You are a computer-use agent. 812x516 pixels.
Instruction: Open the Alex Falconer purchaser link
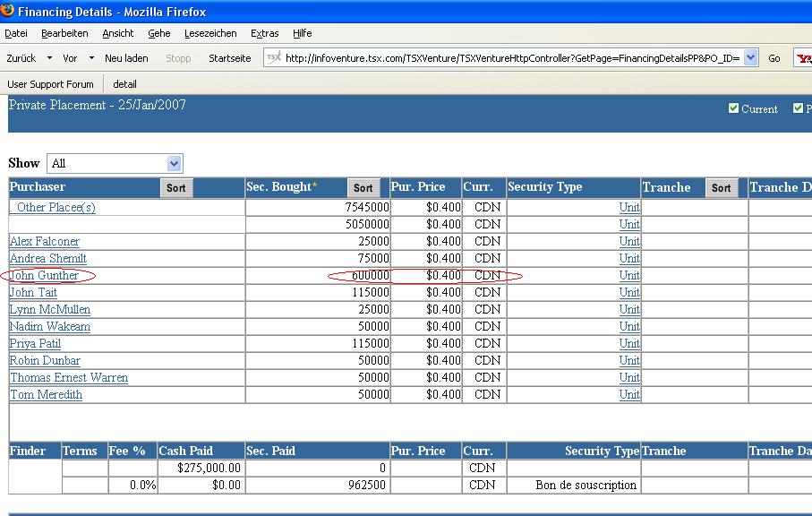(45, 241)
